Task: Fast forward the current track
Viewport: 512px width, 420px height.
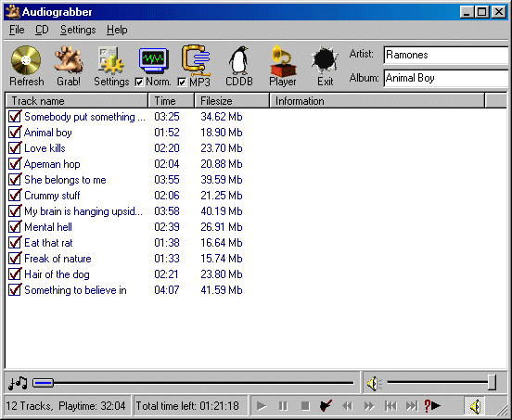Action: coord(369,406)
